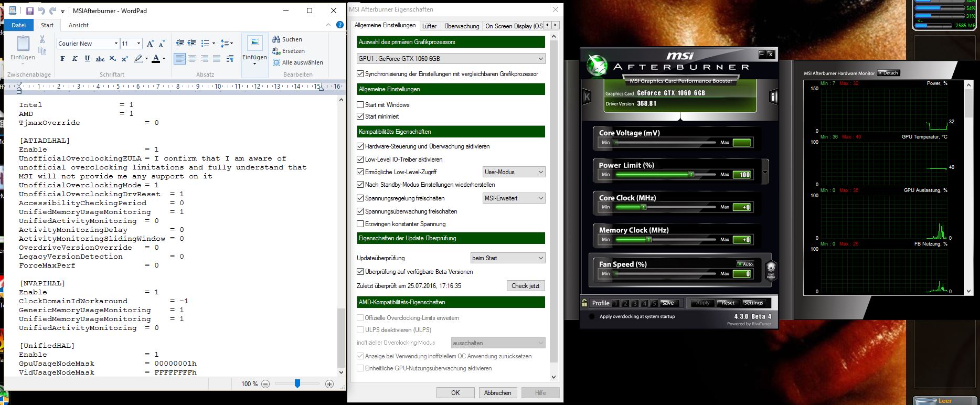Toggle check for Beta Versionen checkbox
Image resolution: width=980 pixels, height=405 pixels.
tap(360, 272)
